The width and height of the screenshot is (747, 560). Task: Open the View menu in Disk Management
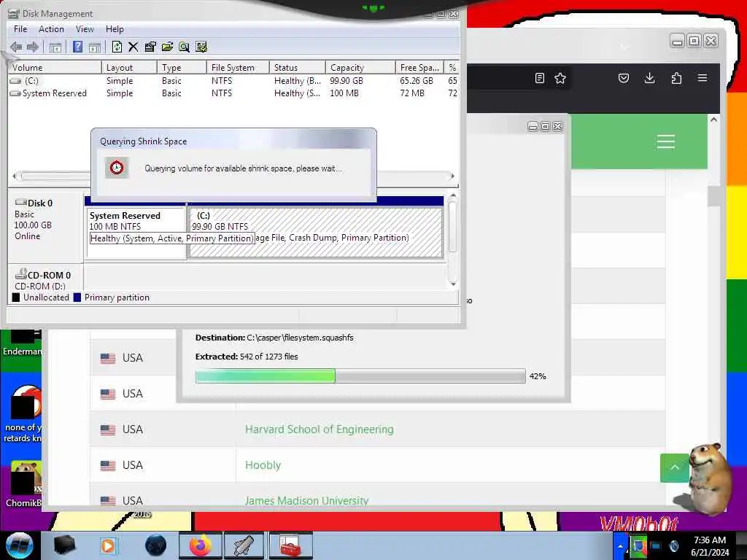[85, 29]
